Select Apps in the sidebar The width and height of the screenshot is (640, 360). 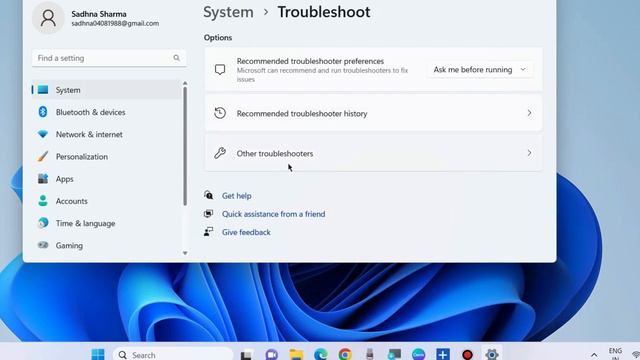pos(106,179)
